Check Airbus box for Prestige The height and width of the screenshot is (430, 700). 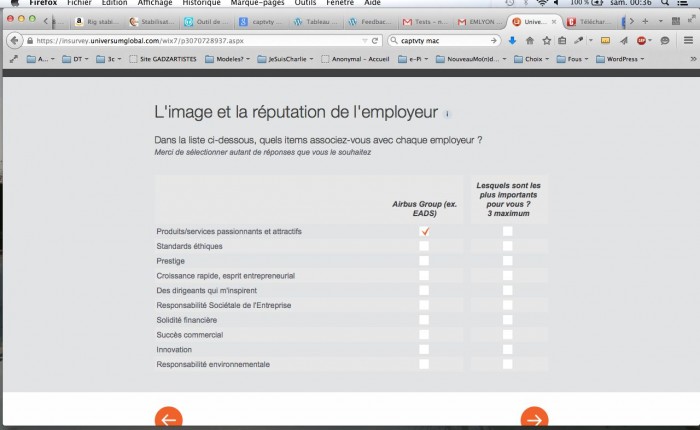coord(424,261)
